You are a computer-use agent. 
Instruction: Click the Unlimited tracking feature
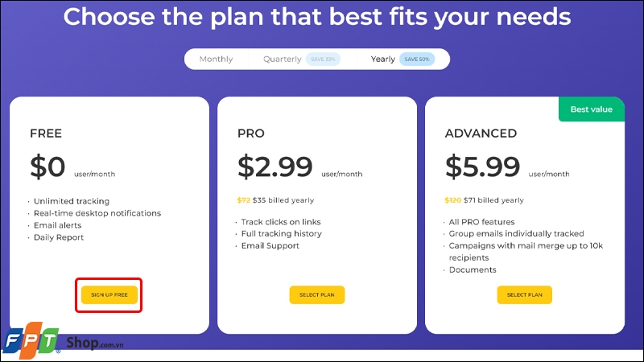[x=72, y=201]
